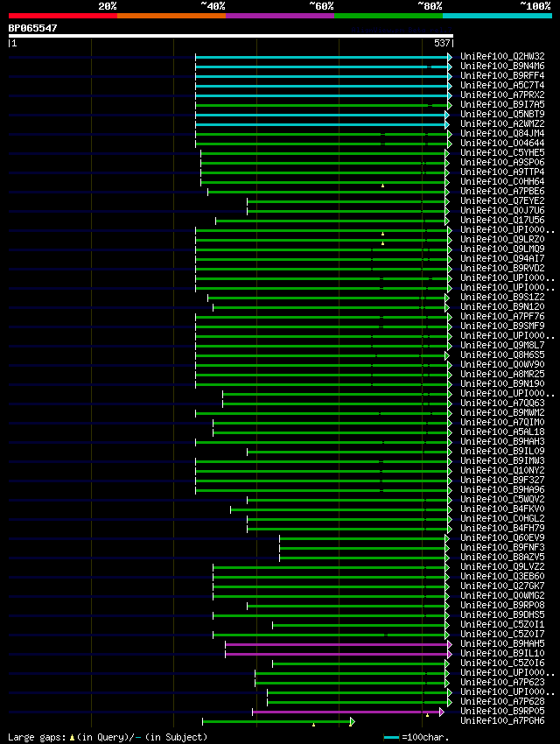Click the short green alignment bar for UniRef100_A7PGH6

point(278,722)
